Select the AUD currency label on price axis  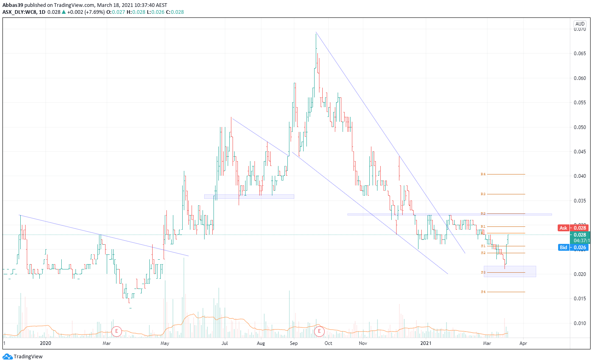580,24
